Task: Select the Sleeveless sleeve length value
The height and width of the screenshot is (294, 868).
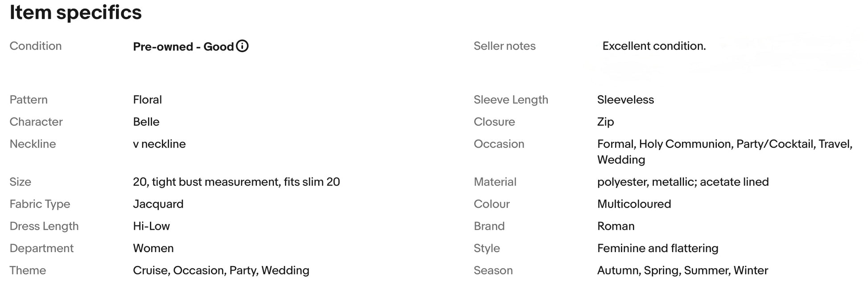Action: 625,100
